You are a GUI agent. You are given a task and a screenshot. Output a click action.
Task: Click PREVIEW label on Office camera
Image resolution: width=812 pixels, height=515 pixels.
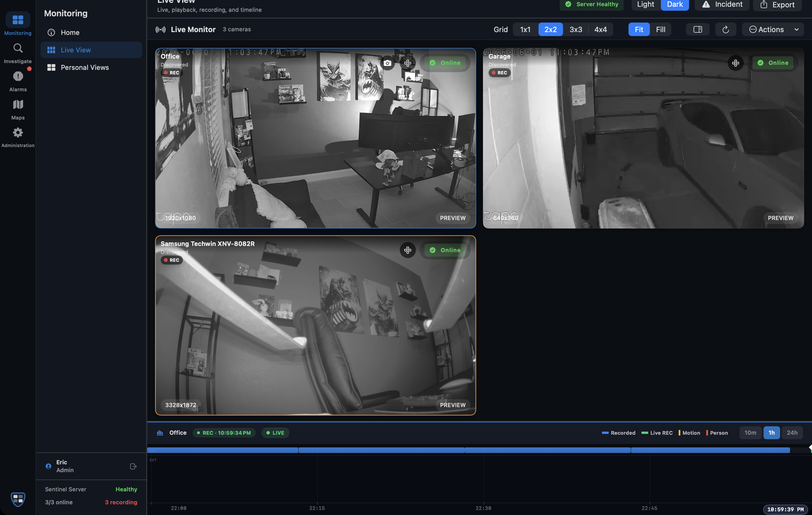point(453,218)
